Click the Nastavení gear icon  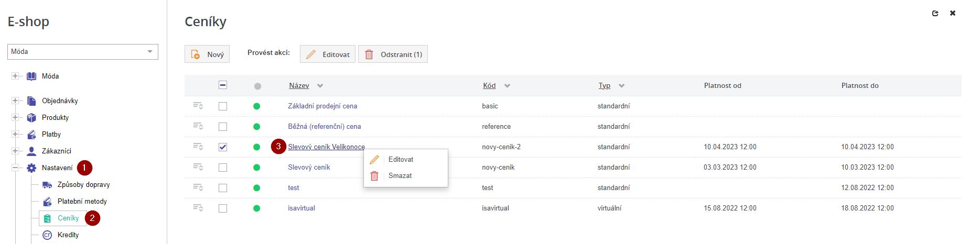pyautogui.click(x=31, y=168)
